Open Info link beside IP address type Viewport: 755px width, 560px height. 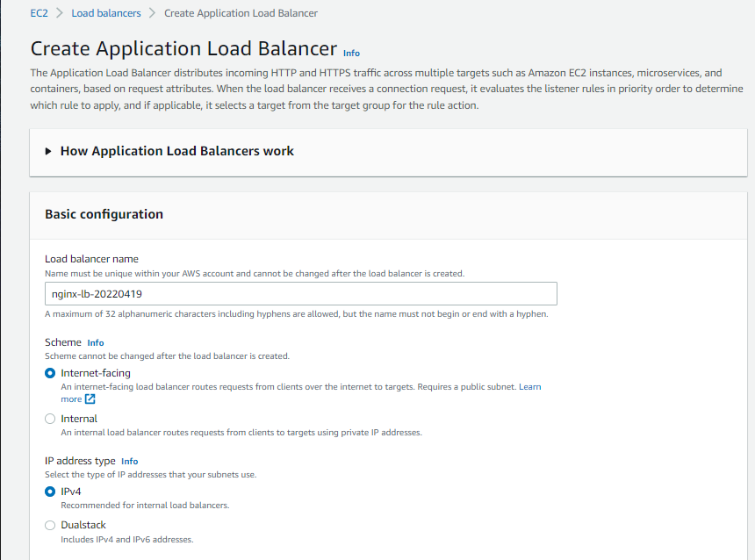[130, 462]
